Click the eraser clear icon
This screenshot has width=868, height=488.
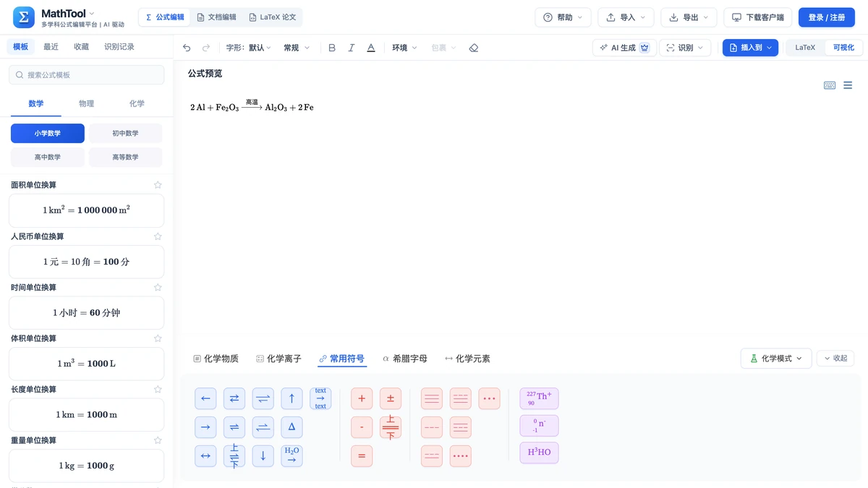pyautogui.click(x=474, y=48)
